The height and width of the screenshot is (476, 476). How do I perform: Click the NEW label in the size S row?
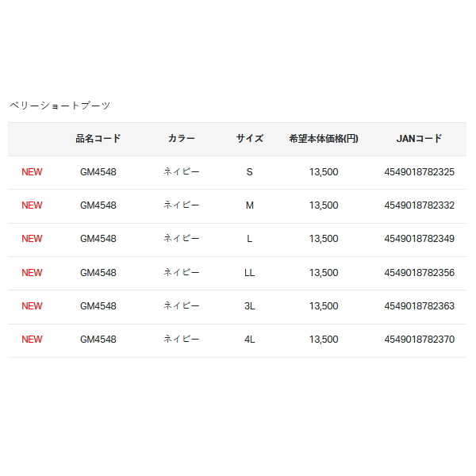(x=32, y=172)
